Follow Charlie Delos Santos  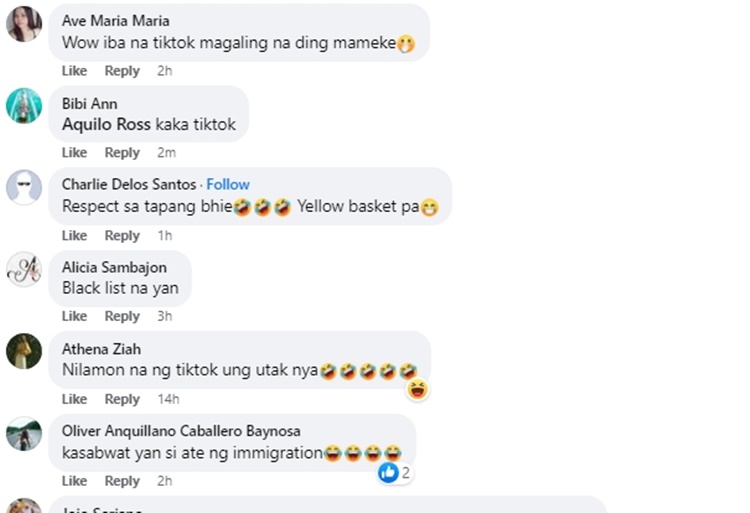pos(228,185)
